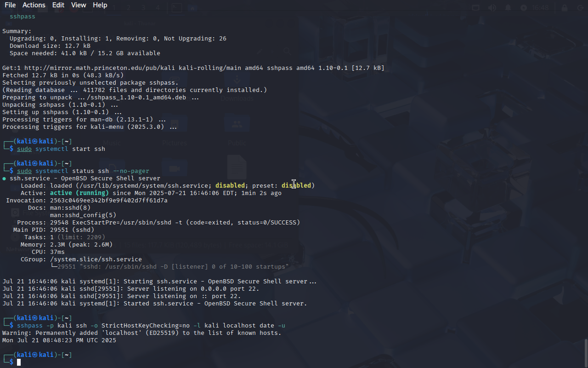The image size is (588, 368).
Task: Click the 'systemctl status ssh --no-pager' command line
Action: pyautogui.click(x=83, y=171)
